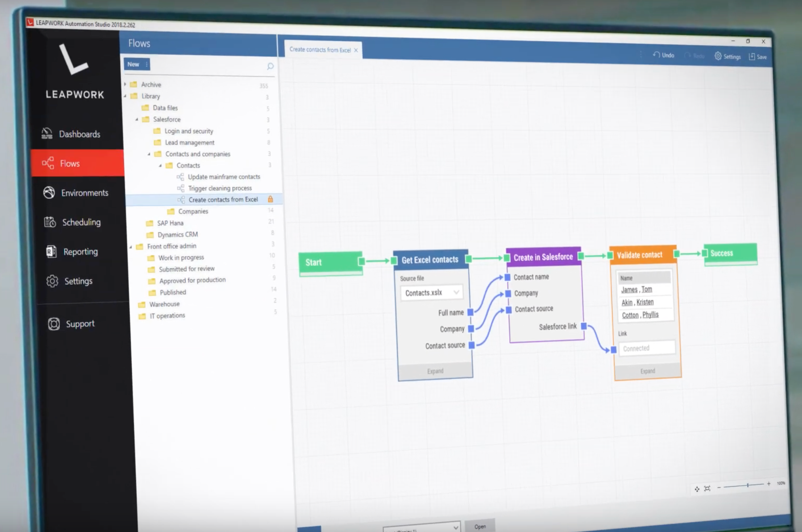Image resolution: width=802 pixels, height=532 pixels.
Task: Open the dropdown left of Open button
Action: pyautogui.click(x=422, y=527)
